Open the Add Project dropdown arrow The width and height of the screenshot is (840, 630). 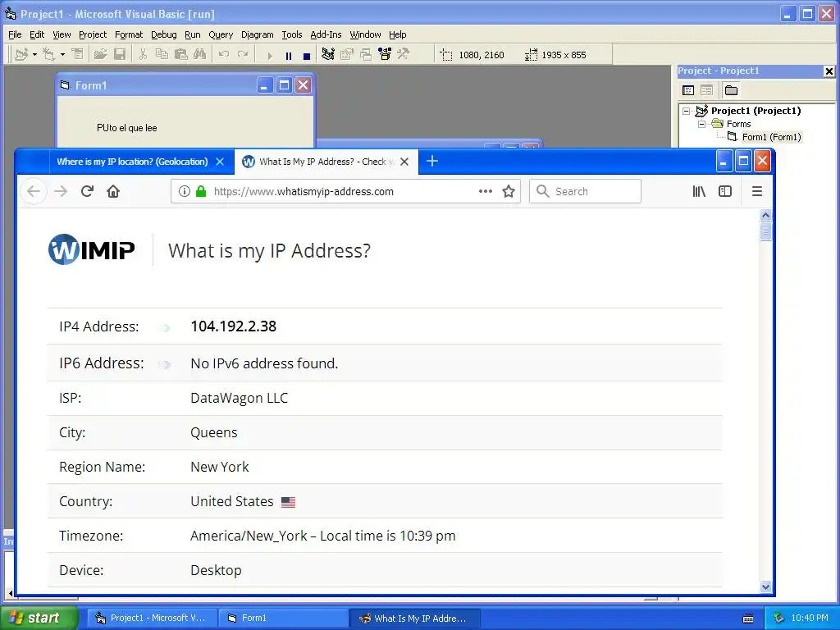[x=34, y=55]
